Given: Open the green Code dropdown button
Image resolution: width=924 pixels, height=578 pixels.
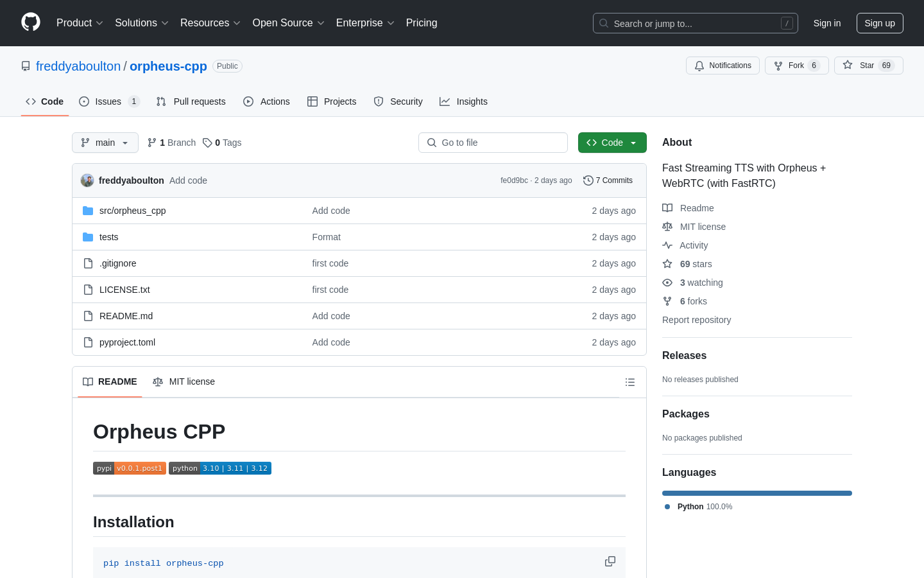Looking at the screenshot, I should coord(612,143).
